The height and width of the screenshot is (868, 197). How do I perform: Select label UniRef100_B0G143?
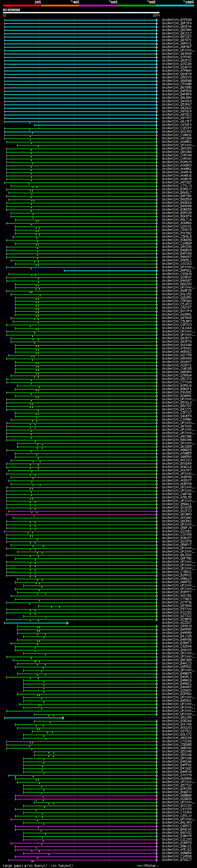pos(176,728)
